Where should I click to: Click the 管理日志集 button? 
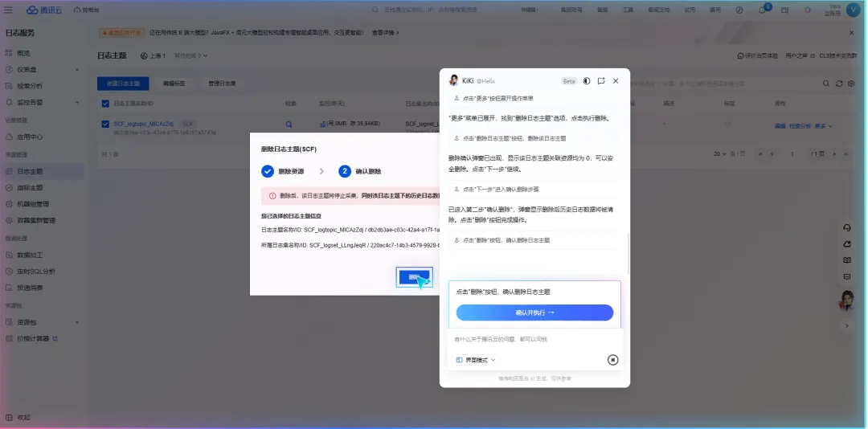(x=222, y=84)
